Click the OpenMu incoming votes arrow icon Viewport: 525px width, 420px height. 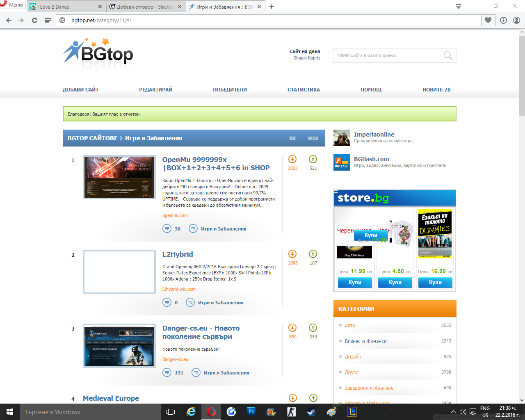pos(292,159)
